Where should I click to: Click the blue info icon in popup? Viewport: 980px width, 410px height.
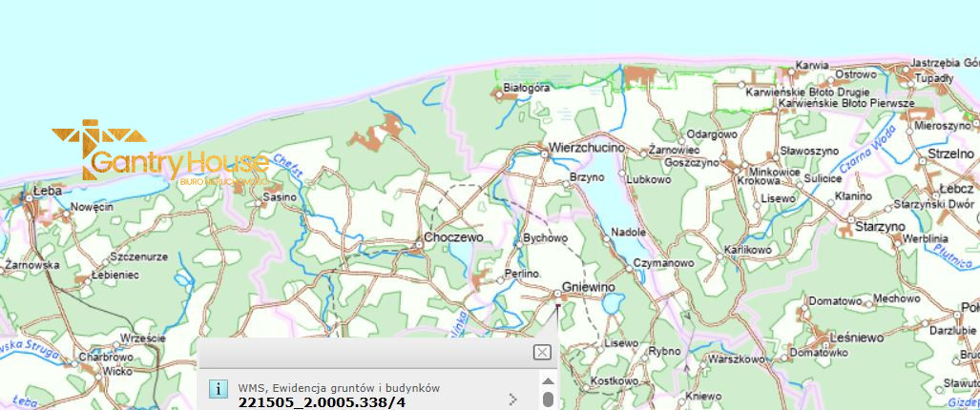click(x=219, y=389)
